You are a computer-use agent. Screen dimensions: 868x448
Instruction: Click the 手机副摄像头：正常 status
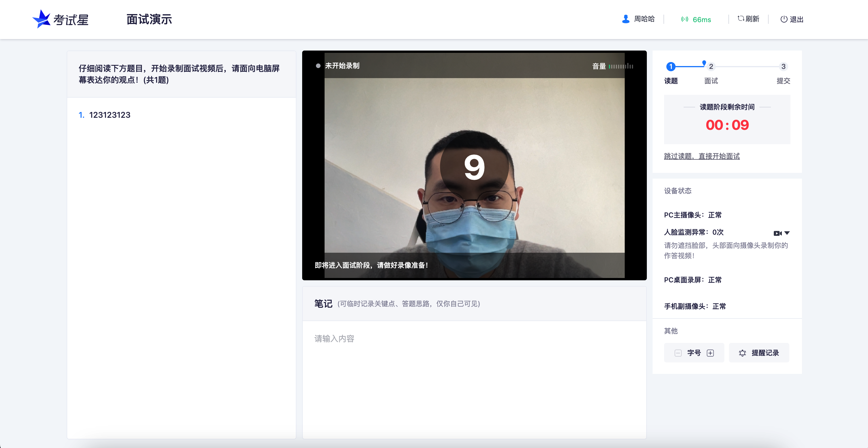coord(695,306)
